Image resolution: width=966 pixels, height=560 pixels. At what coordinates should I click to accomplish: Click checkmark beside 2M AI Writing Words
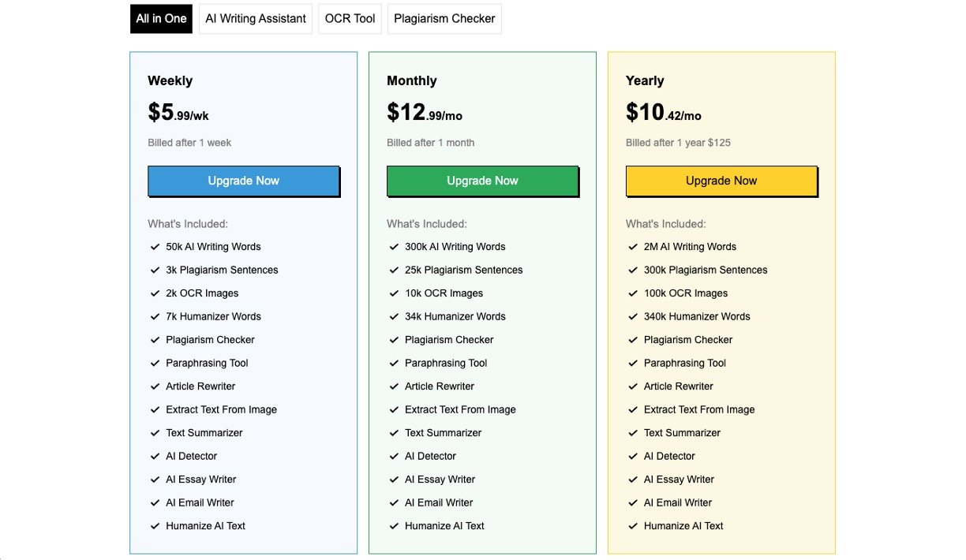[x=633, y=247]
